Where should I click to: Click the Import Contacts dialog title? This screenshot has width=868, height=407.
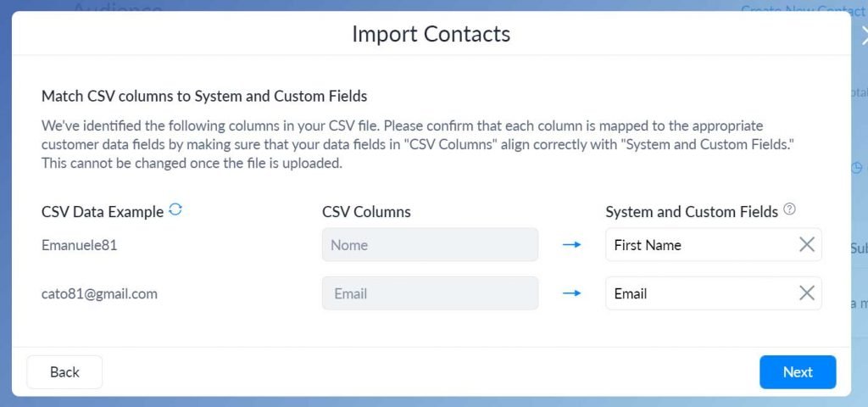click(x=431, y=35)
